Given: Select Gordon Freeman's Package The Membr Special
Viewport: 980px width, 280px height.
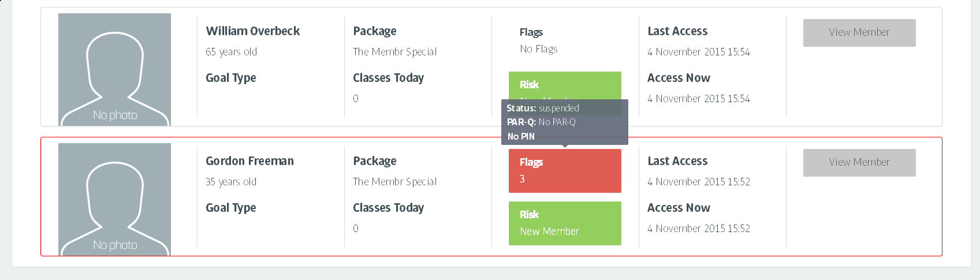Looking at the screenshot, I should pyautogui.click(x=394, y=182).
